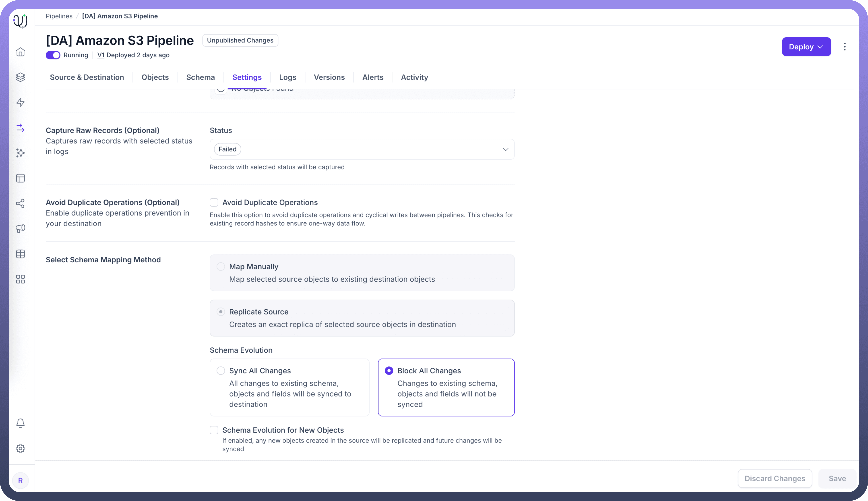This screenshot has width=868, height=501.
Task: Open the megaphone sidebar icon
Action: (x=20, y=228)
